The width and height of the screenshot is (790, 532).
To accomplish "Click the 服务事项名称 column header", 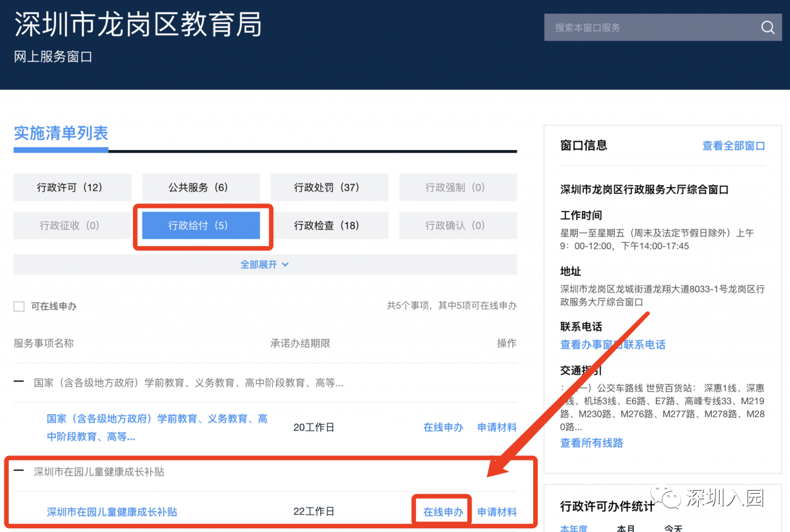I will [x=44, y=343].
